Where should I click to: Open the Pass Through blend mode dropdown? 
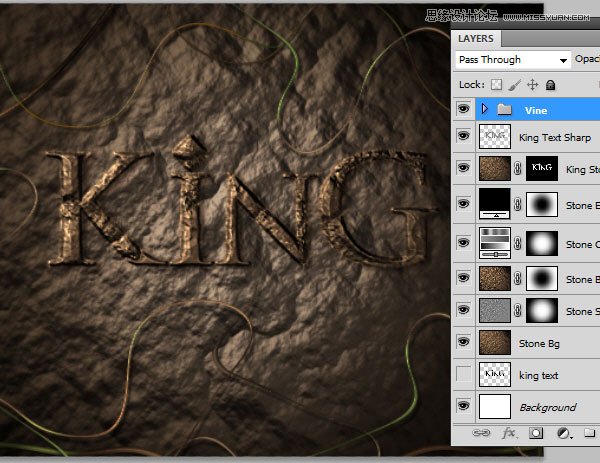tap(513, 60)
